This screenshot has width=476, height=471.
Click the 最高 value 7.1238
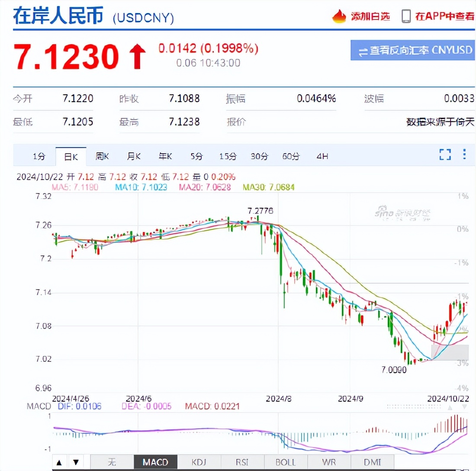pos(184,122)
